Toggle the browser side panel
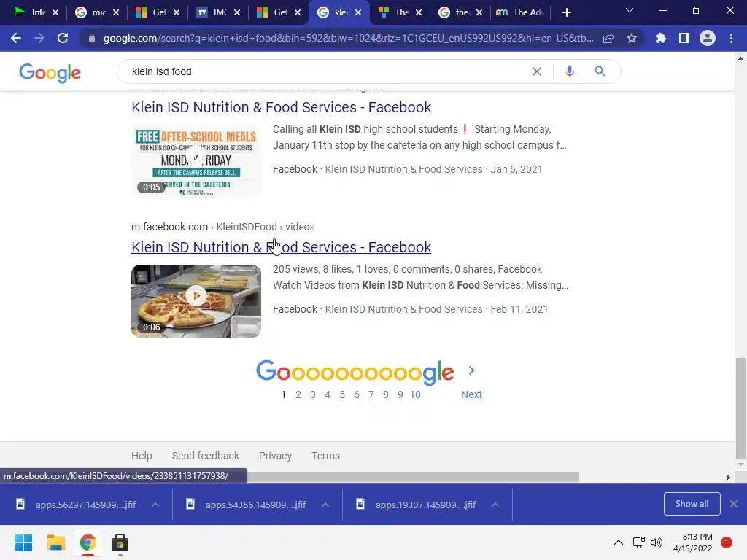The width and height of the screenshot is (747, 560). coord(684,38)
